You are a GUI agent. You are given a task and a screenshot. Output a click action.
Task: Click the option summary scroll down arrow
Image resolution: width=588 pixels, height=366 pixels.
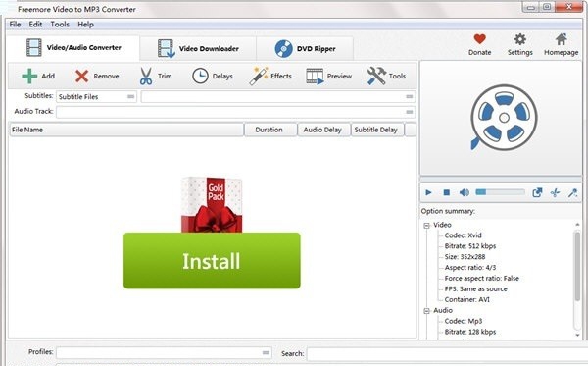point(577,335)
